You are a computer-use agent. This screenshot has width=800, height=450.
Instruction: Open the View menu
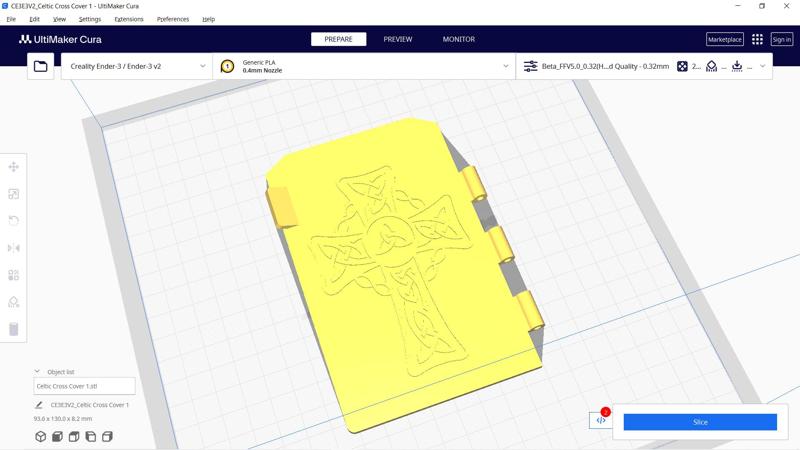click(59, 19)
